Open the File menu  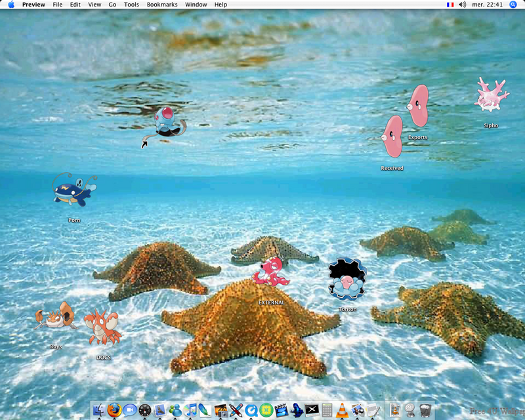58,5
